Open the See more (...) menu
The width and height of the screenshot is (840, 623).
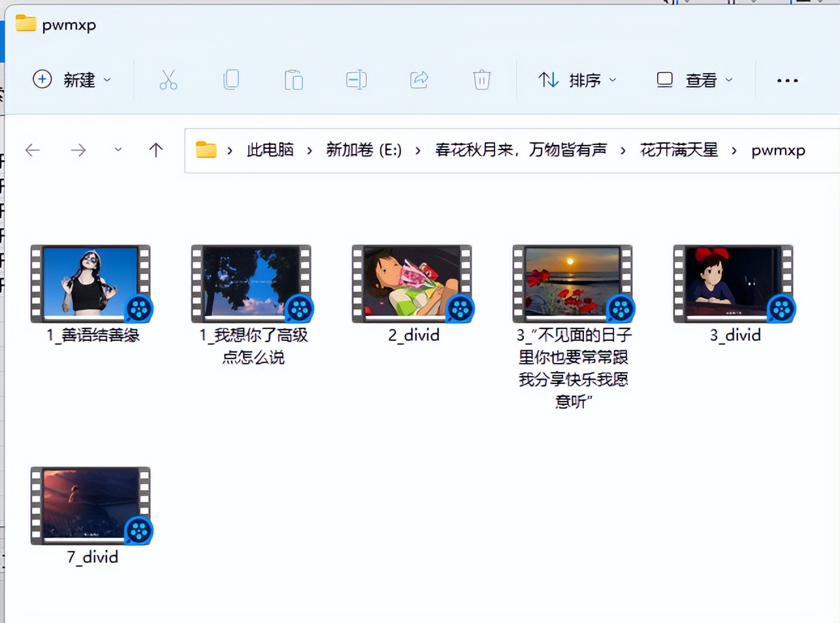coord(787,80)
